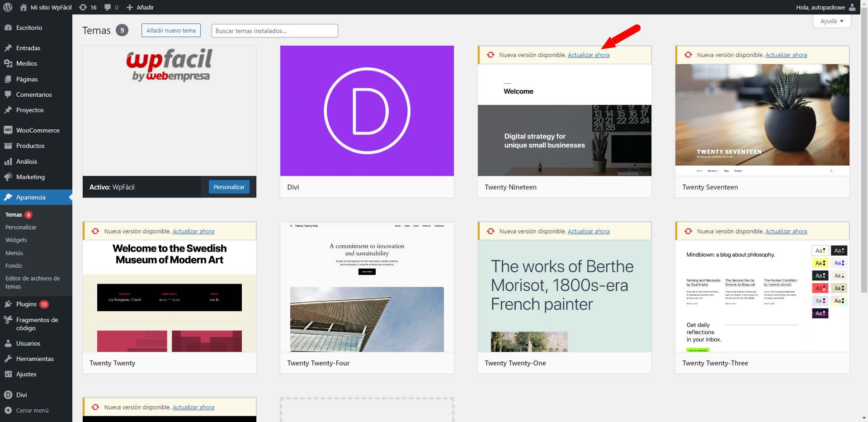Click the Productos box icon

[8, 146]
